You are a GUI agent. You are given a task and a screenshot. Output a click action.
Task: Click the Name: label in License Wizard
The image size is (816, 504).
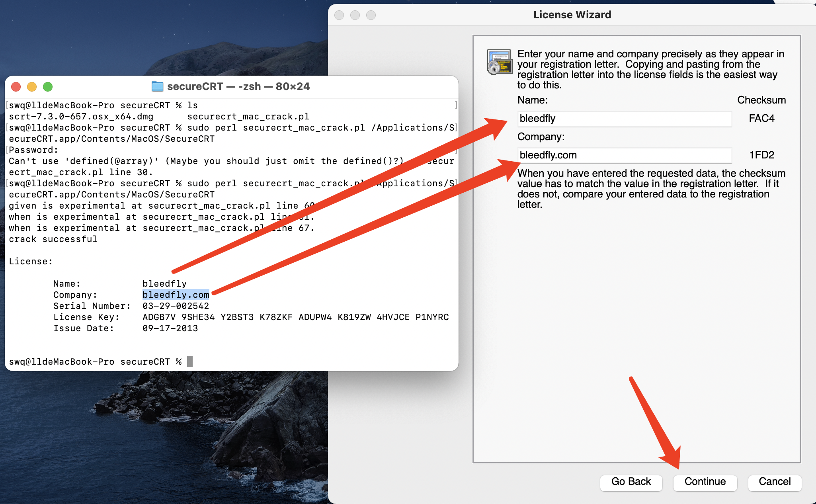pyautogui.click(x=533, y=100)
